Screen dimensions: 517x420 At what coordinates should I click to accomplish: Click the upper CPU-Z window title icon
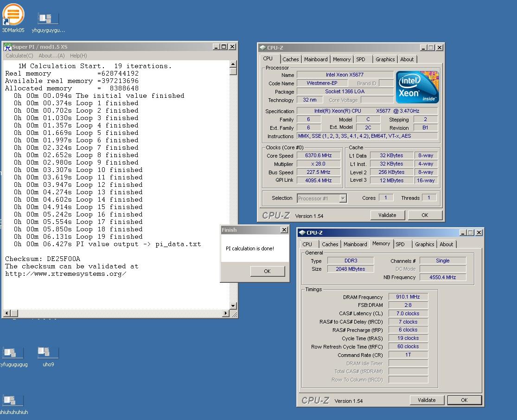(263, 47)
